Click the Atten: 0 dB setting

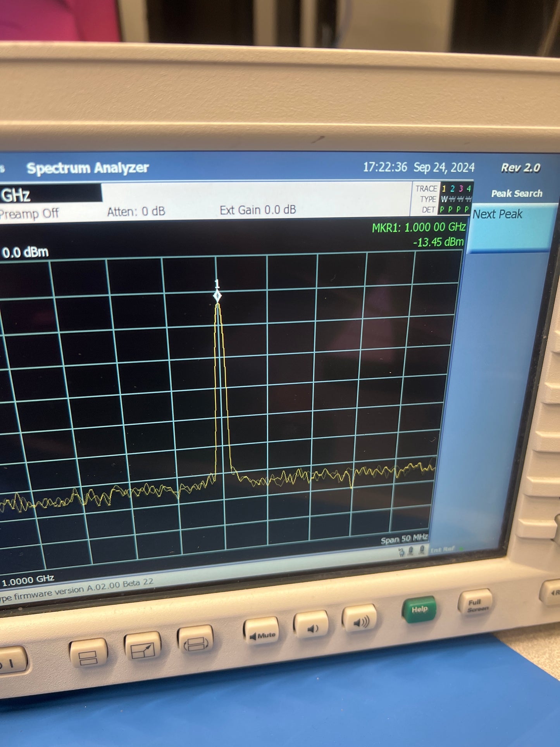pos(136,211)
